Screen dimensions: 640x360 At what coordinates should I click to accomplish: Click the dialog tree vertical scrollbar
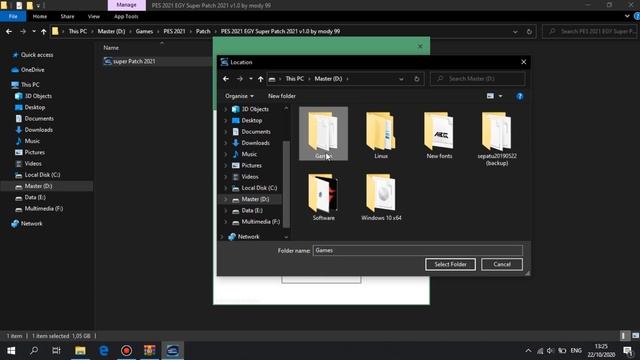click(286, 184)
